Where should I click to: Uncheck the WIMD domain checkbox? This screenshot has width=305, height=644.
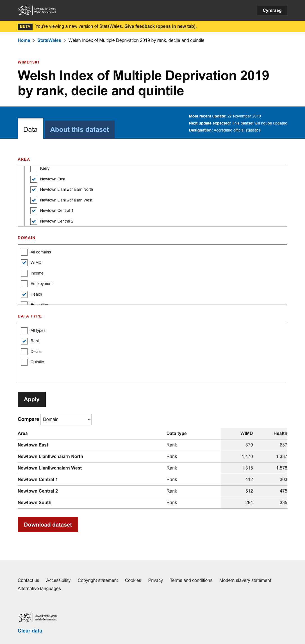24,263
